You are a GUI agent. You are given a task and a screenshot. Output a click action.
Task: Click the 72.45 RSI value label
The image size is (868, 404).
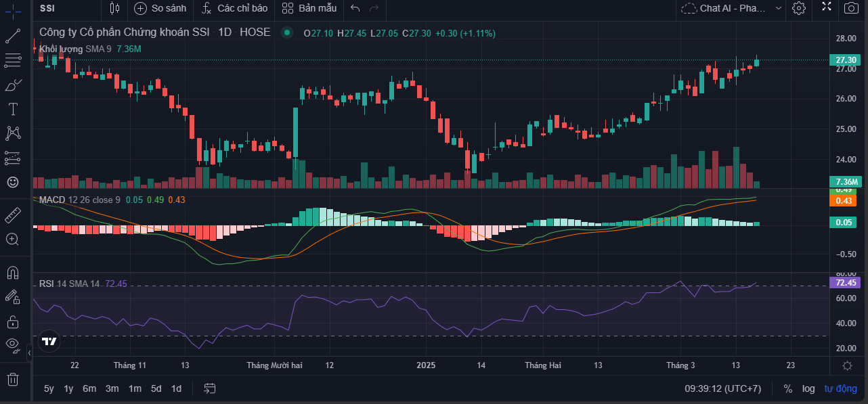[846, 283]
